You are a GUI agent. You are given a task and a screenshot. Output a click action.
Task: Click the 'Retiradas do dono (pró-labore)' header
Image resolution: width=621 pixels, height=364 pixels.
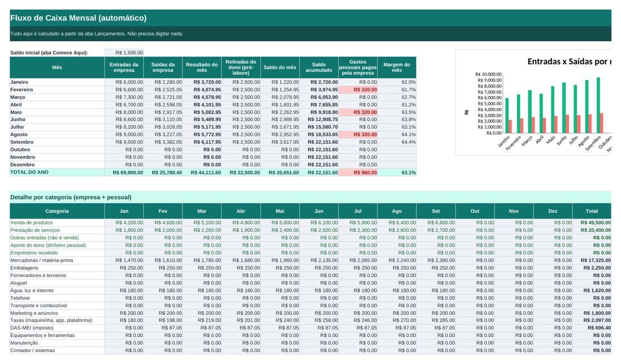tap(241, 67)
